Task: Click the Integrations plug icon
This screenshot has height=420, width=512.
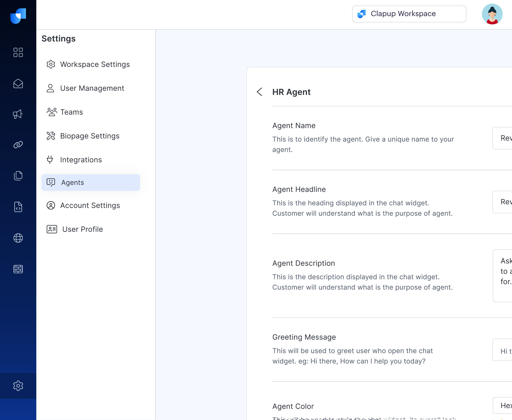Action: 50,160
